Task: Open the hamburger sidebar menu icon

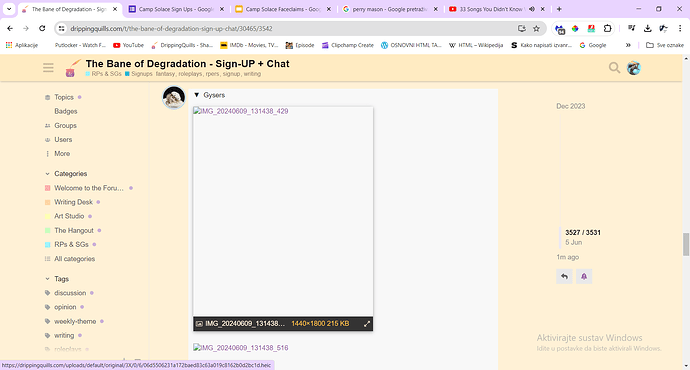Action: click(x=48, y=68)
